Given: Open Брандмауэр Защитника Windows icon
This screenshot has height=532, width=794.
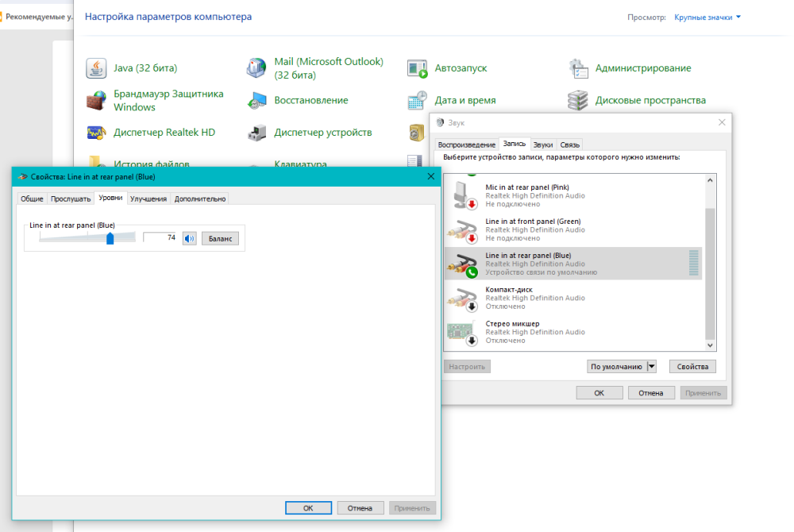Looking at the screenshot, I should (96, 100).
